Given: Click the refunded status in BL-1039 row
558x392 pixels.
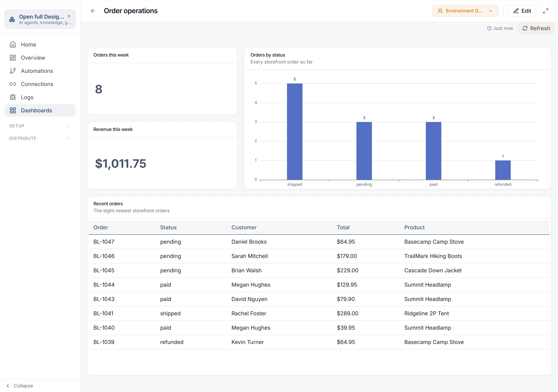Looking at the screenshot, I should click(172, 342).
